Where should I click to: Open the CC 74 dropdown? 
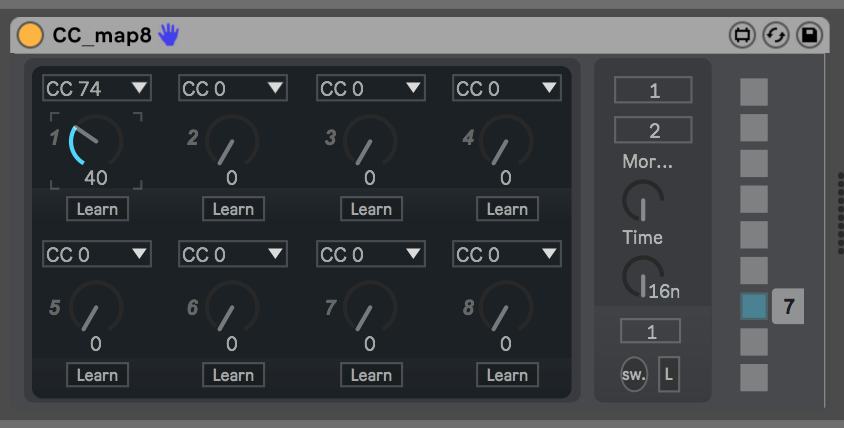[97, 88]
